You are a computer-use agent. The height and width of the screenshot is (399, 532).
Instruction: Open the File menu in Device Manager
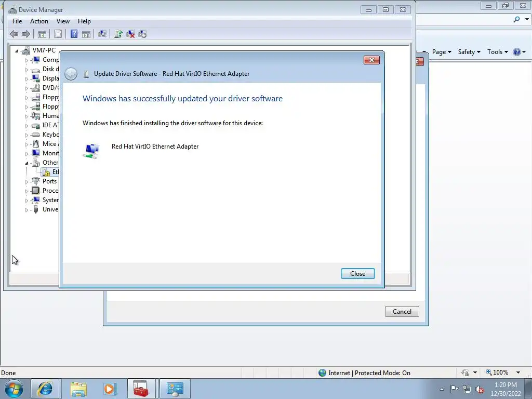17,21
